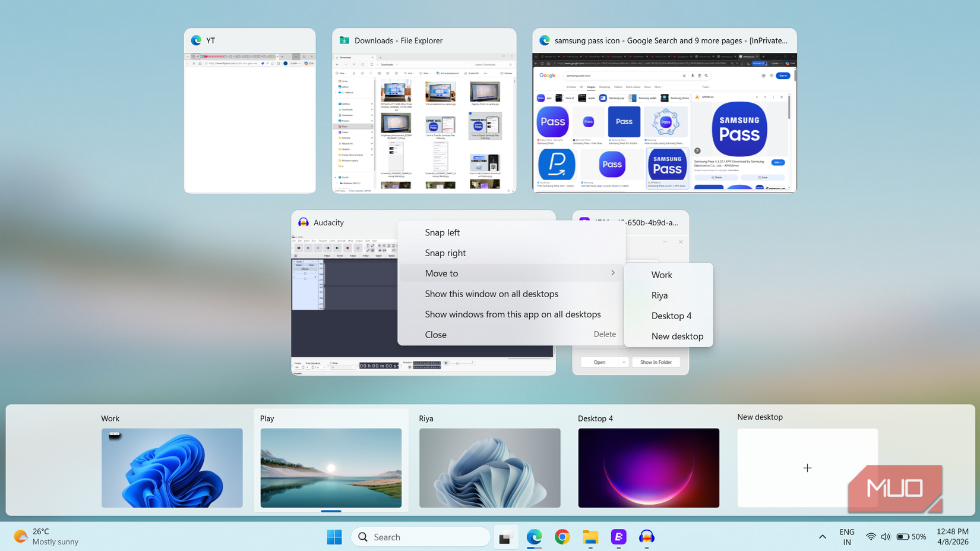Click battery 50% indicator
Image resolution: width=980 pixels, height=551 pixels.
point(912,537)
